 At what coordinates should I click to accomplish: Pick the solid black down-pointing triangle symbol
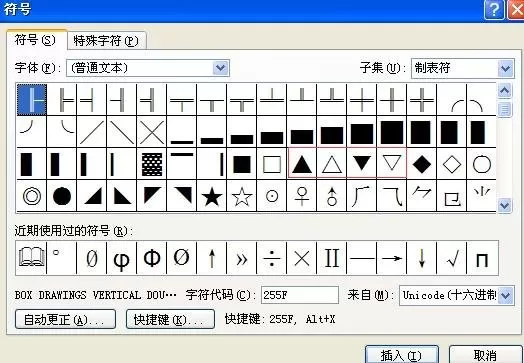(x=362, y=164)
